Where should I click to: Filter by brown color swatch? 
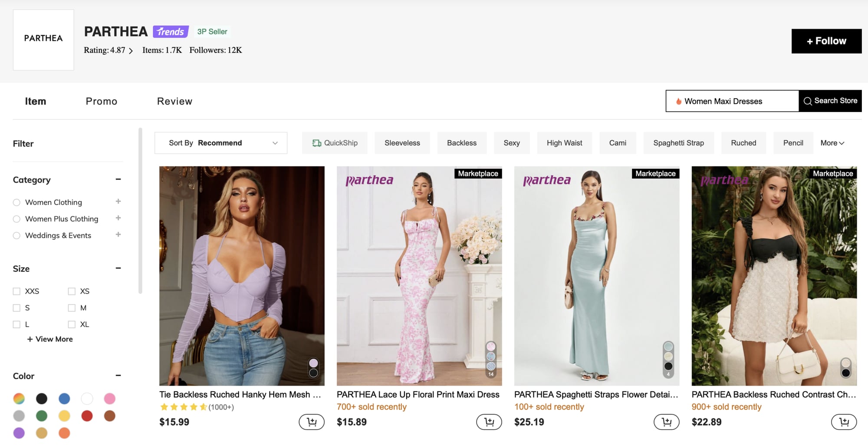click(x=110, y=416)
